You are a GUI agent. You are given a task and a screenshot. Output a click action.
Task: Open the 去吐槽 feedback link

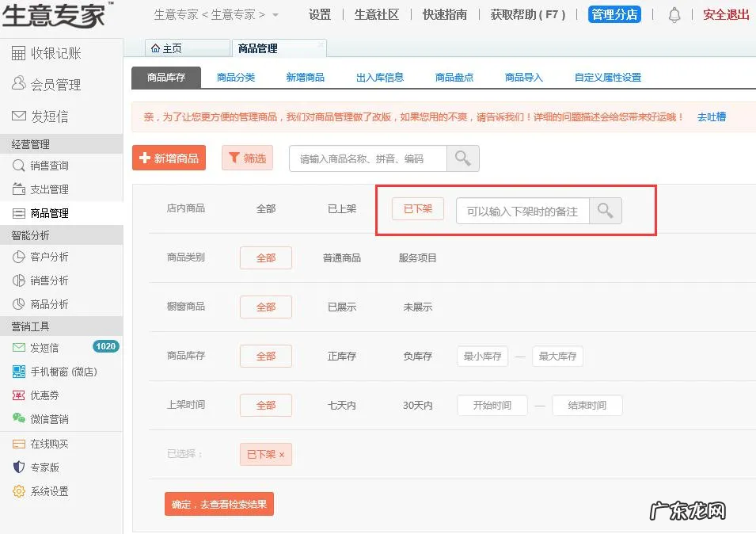[712, 116]
